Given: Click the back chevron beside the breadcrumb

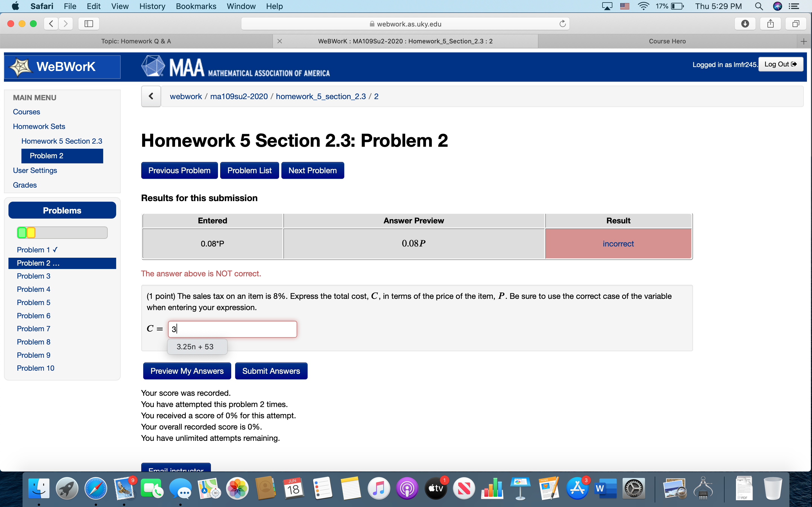Looking at the screenshot, I should [151, 96].
